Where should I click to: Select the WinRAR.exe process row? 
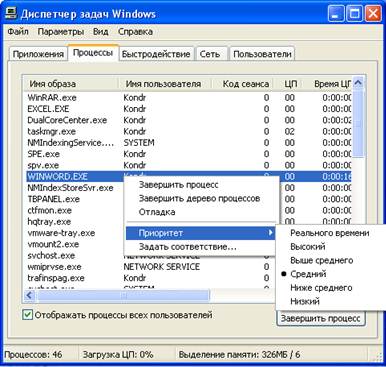pos(189,98)
